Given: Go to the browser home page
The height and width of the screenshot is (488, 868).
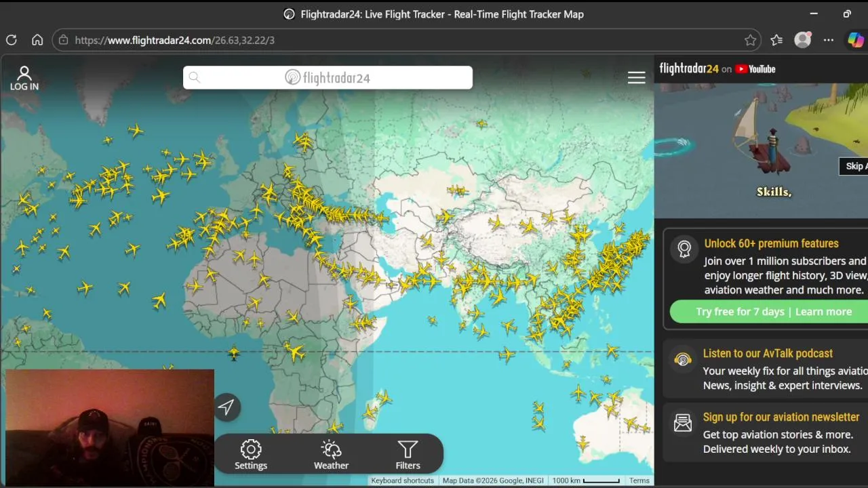Looking at the screenshot, I should (37, 40).
